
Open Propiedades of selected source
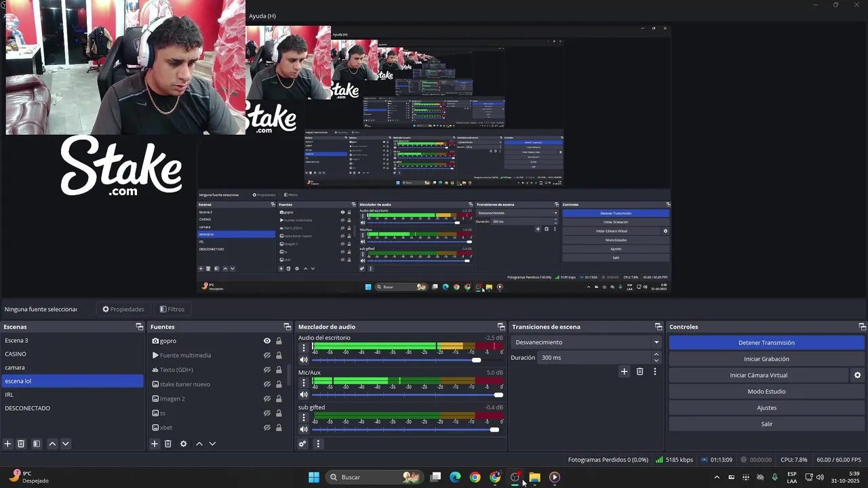pyautogui.click(x=123, y=309)
